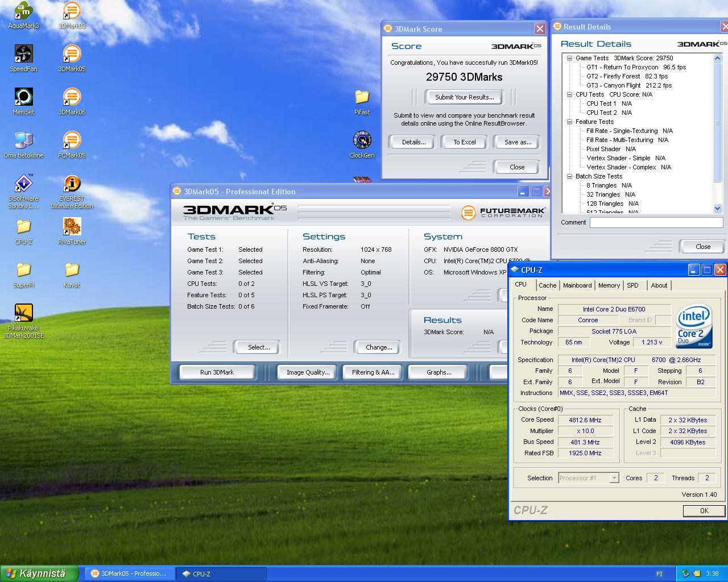This screenshot has width=728, height=582.
Task: Click the up arrow of the Result Details scrollbar
Action: point(717,59)
